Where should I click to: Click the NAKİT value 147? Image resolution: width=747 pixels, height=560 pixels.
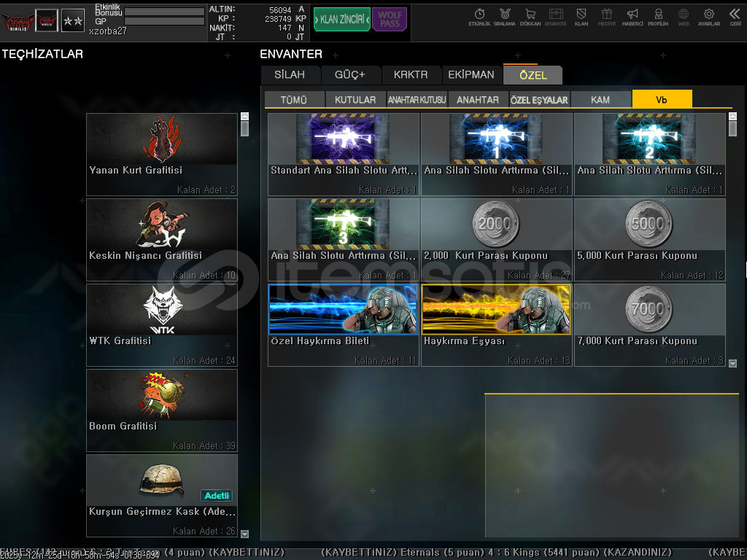(x=285, y=28)
